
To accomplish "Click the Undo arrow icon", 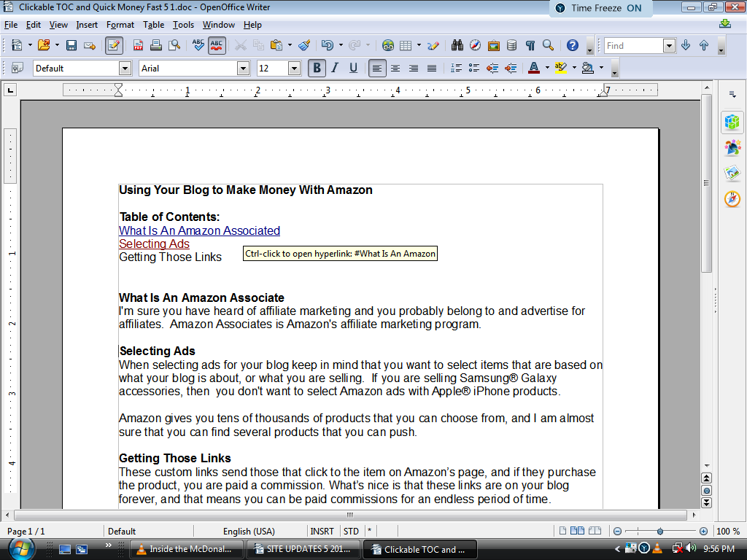I will (328, 45).
